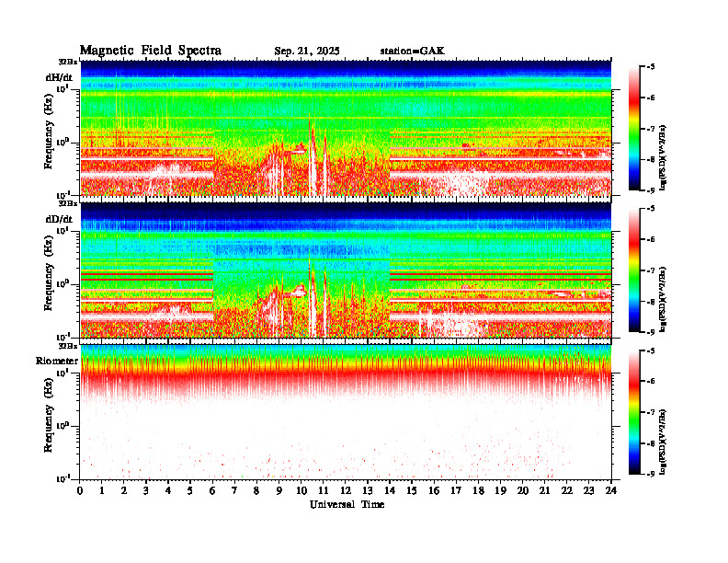Click hour '23' on the time axis
This screenshot has height=563, width=728.
[589, 491]
